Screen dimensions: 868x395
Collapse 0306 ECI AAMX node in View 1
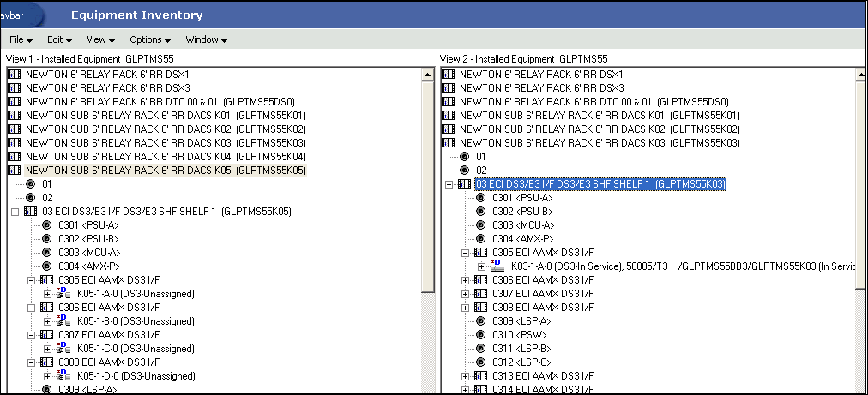point(31,308)
